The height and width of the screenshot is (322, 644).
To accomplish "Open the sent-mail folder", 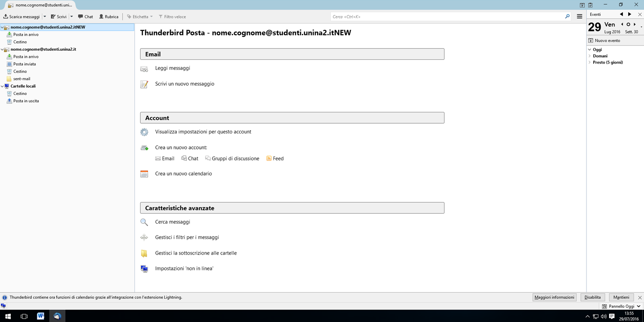I will [x=21, y=79].
